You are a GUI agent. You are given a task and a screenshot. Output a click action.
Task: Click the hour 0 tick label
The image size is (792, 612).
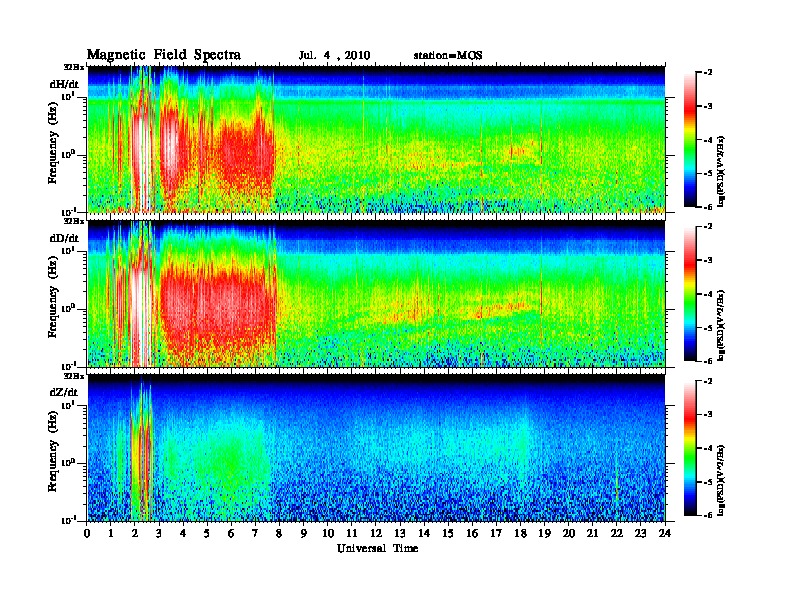pos(87,533)
